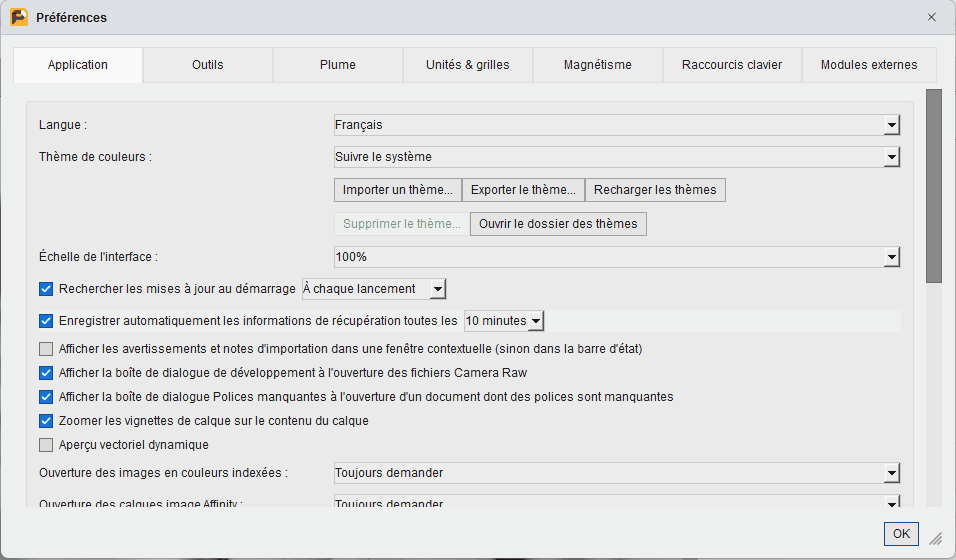Click the vertical scrollbar thumb
Image resolution: width=956 pixels, height=560 pixels.
[x=933, y=186]
